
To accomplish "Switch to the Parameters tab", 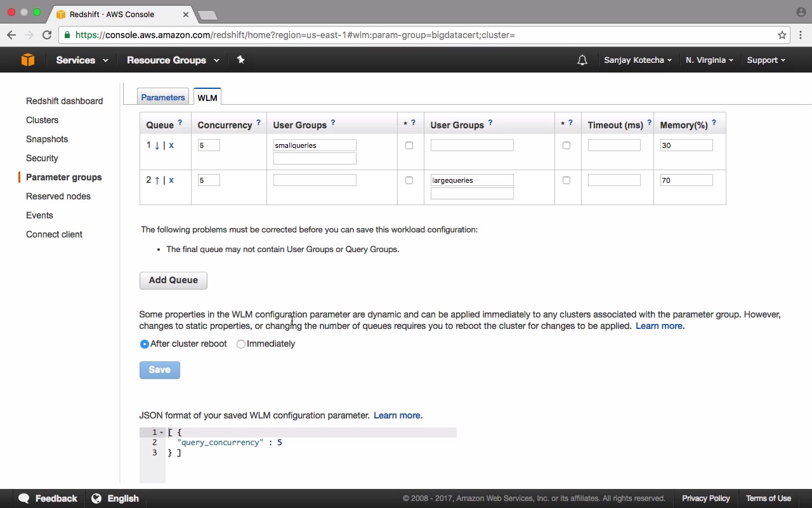I will click(x=163, y=97).
